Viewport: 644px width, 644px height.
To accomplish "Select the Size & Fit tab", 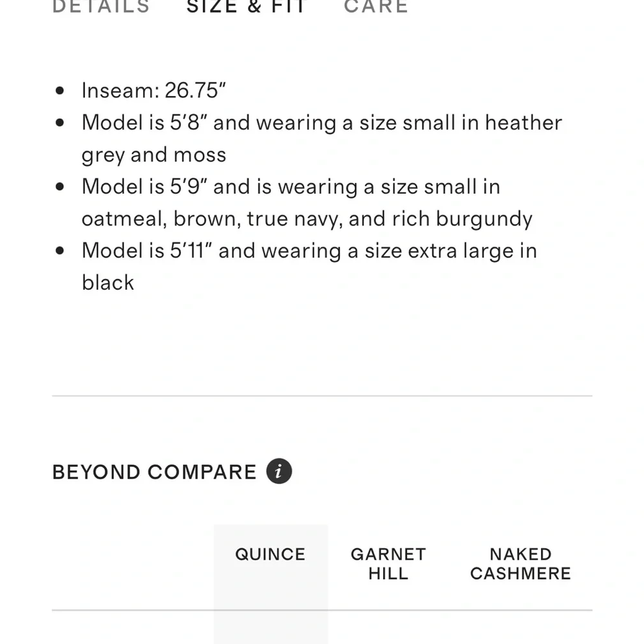I will [246, 7].
